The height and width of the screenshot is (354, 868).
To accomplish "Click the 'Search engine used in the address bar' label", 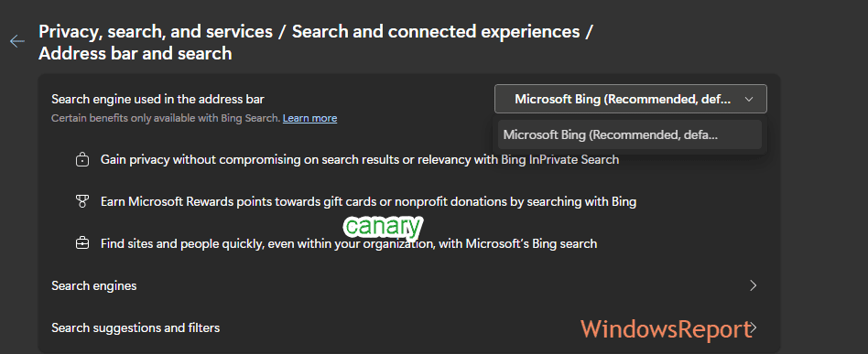I will point(157,99).
